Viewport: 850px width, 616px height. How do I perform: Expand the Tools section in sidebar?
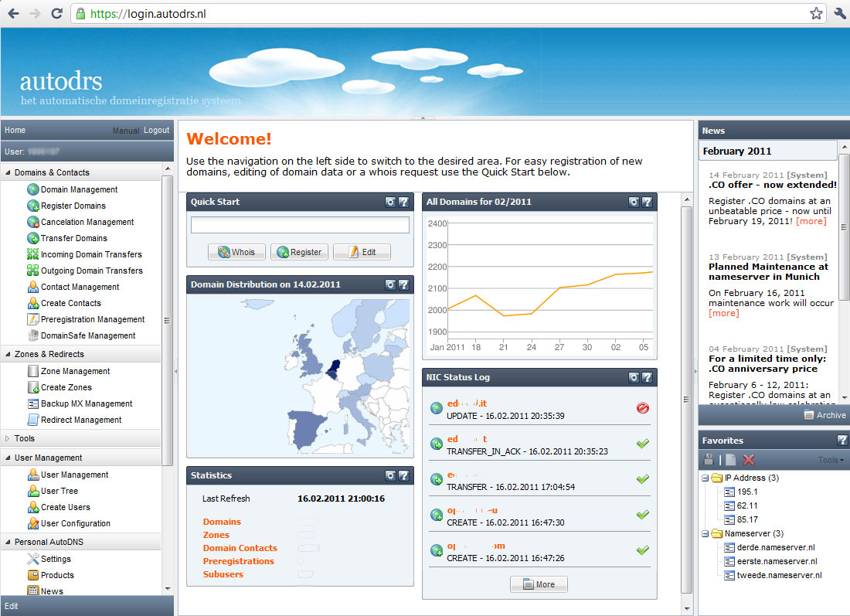pyautogui.click(x=8, y=438)
